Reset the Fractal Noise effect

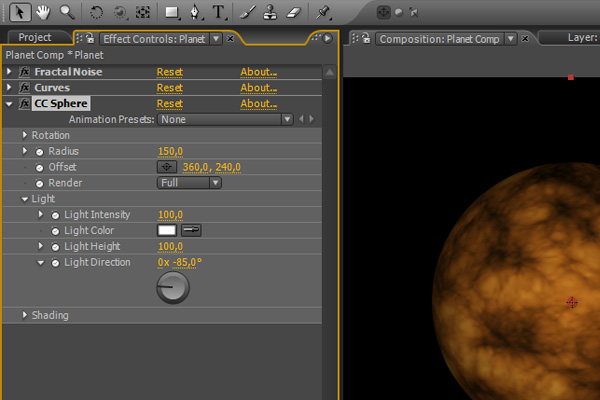coord(170,72)
